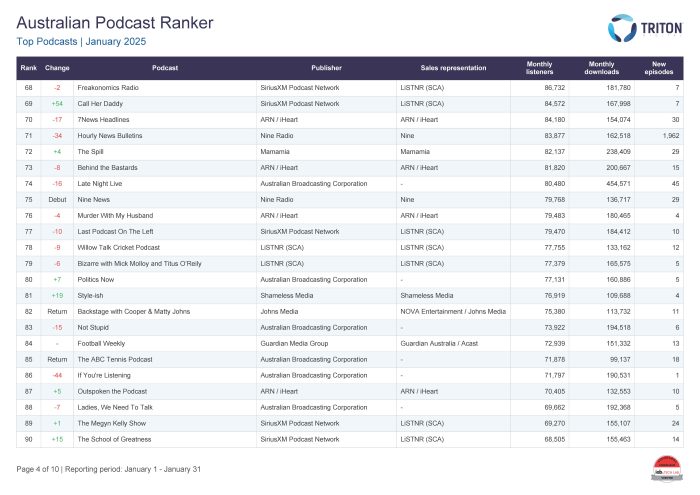Click the Page 4 of 10 footer text
Image resolution: width=700 pixels, height=495 pixels.
[40, 469]
